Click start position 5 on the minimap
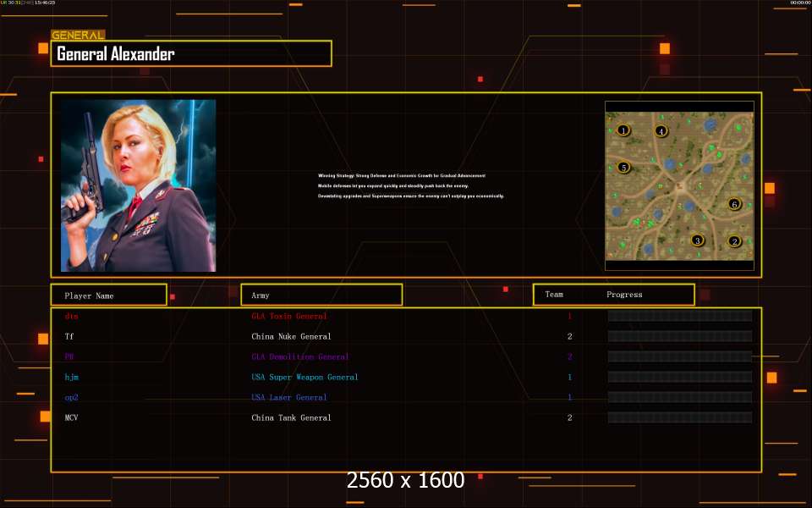The width and height of the screenshot is (812, 508). pos(624,168)
